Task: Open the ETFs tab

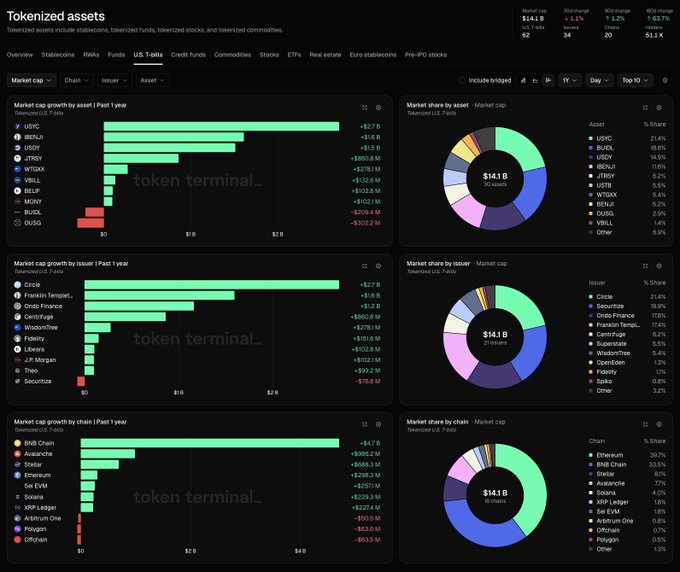Action: coord(294,55)
